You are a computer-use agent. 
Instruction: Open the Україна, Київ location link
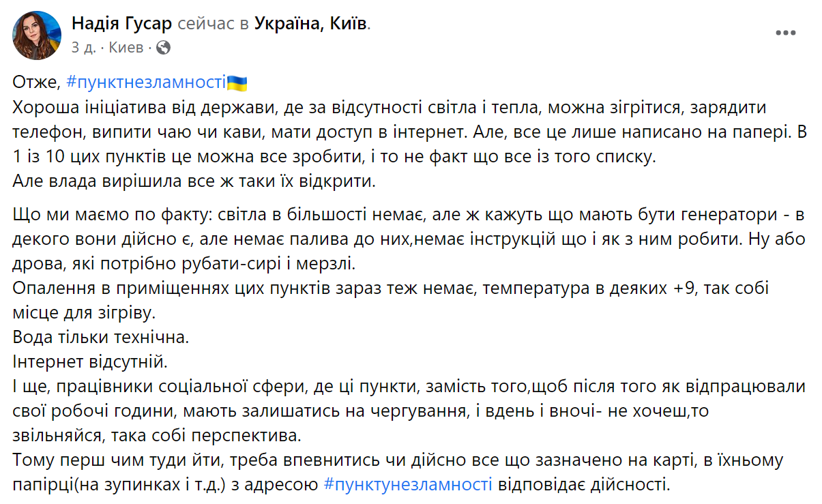point(311,24)
